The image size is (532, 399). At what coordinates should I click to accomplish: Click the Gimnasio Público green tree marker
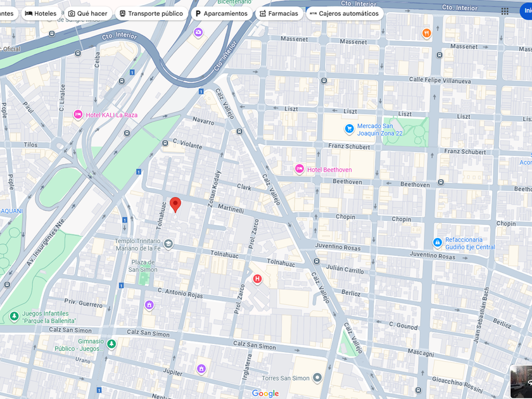pyautogui.click(x=111, y=344)
